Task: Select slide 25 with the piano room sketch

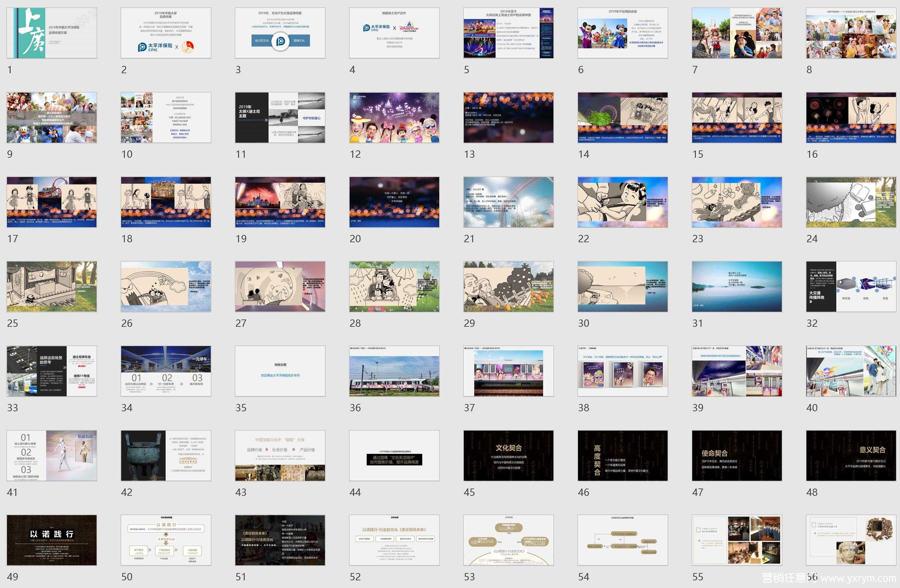Action: pos(52,287)
